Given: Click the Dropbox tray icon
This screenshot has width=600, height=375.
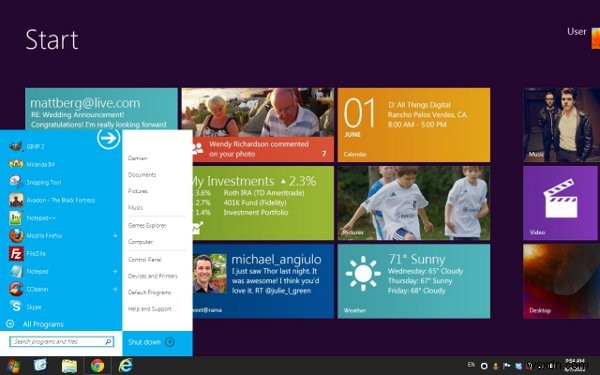Looking at the screenshot, I should pos(518,366).
